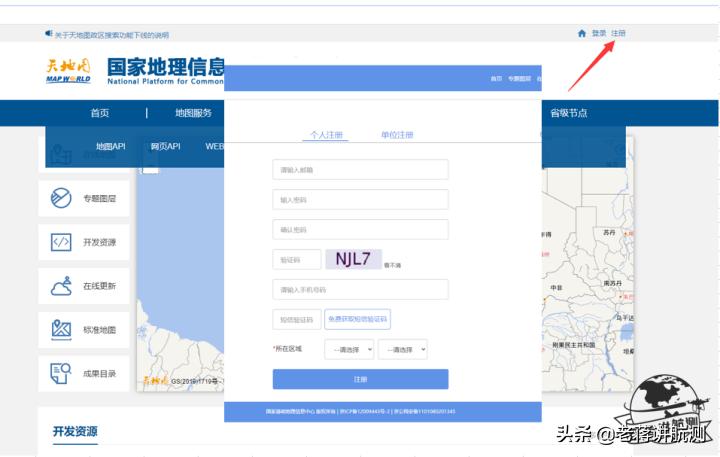Click the blue 注册 submit button
Viewport: 720px width, 457px height.
click(x=360, y=379)
